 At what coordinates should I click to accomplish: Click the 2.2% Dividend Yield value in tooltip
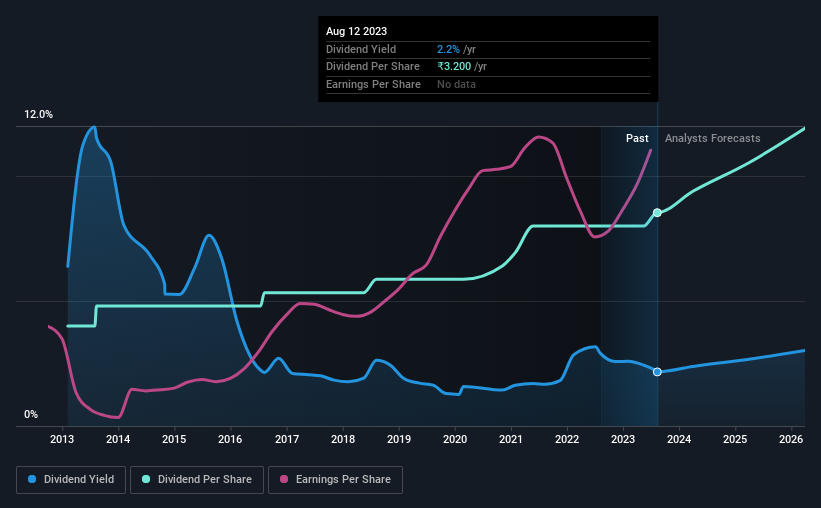pos(448,49)
